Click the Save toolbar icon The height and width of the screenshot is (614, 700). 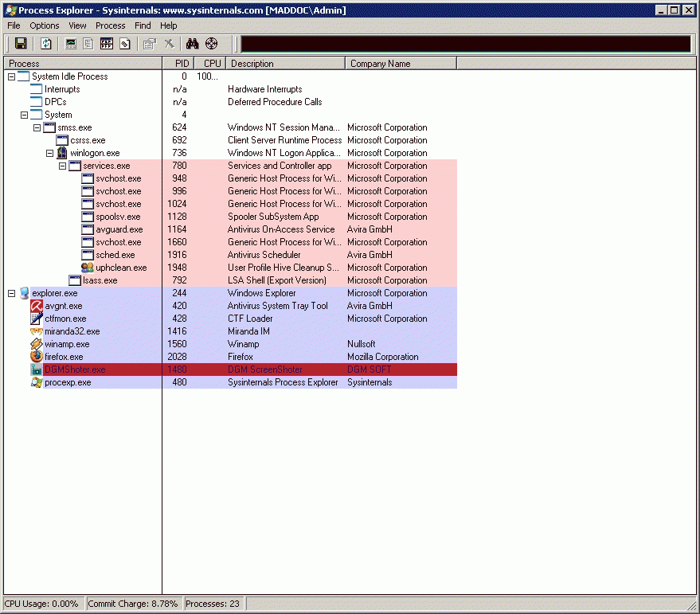[21, 43]
